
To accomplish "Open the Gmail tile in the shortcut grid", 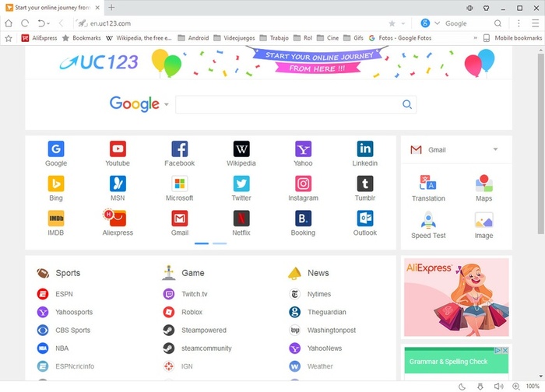I will click(x=179, y=223).
